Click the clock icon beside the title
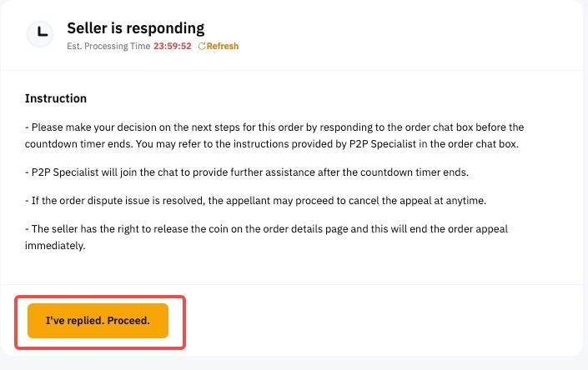The image size is (588, 370). click(x=38, y=34)
